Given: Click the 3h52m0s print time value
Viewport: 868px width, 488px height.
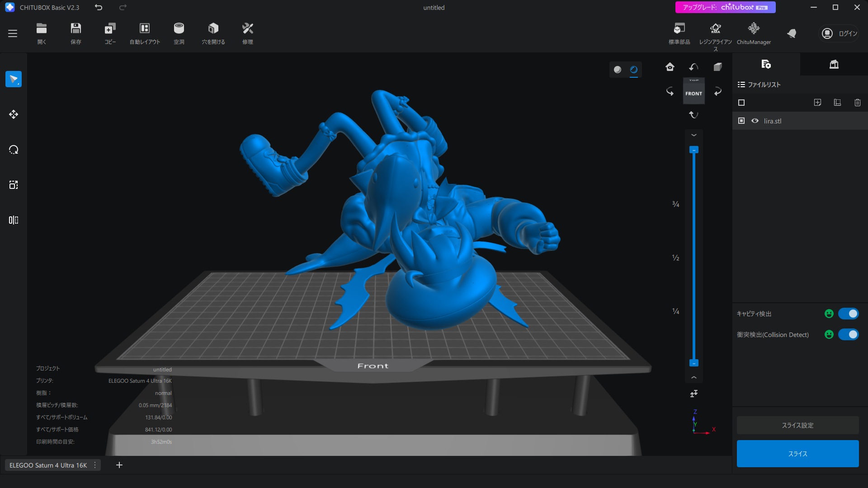Looking at the screenshot, I should (161, 442).
